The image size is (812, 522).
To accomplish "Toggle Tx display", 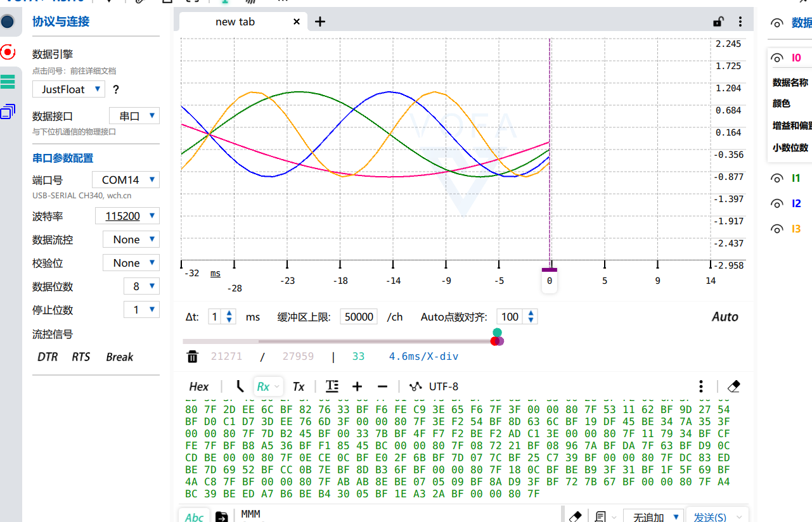I will 299,386.
